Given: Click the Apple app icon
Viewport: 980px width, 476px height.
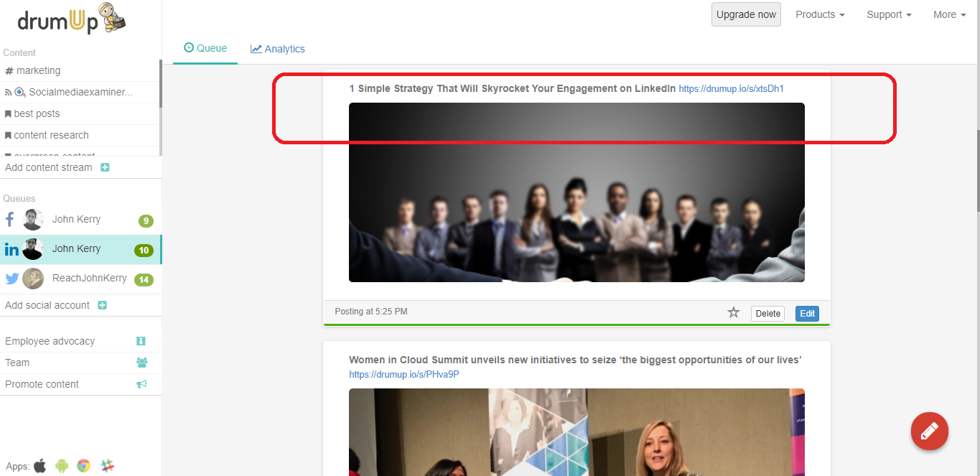Looking at the screenshot, I should click(x=40, y=465).
